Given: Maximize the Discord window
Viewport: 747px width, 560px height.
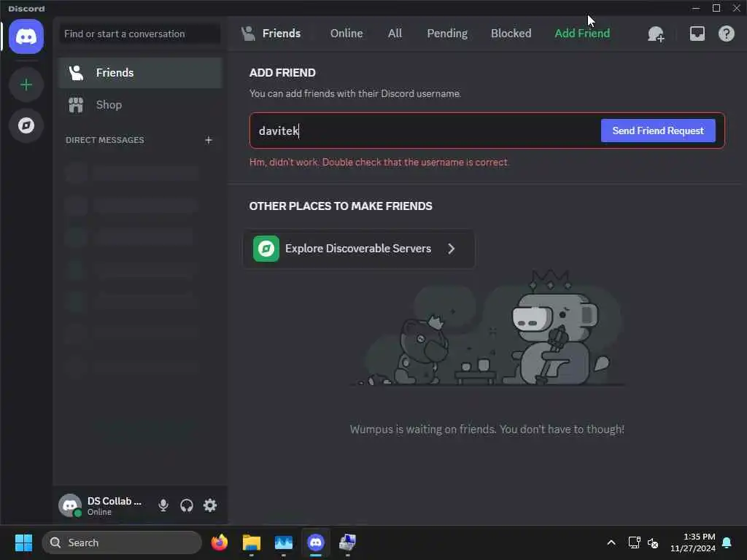Looking at the screenshot, I should pyautogui.click(x=716, y=8).
